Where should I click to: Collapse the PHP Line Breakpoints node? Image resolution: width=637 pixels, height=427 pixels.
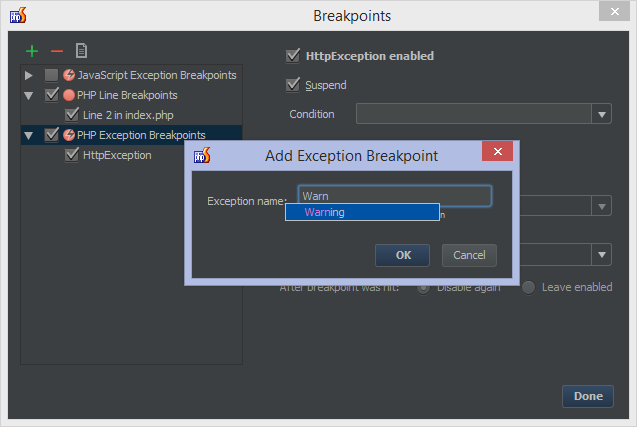pos(28,96)
